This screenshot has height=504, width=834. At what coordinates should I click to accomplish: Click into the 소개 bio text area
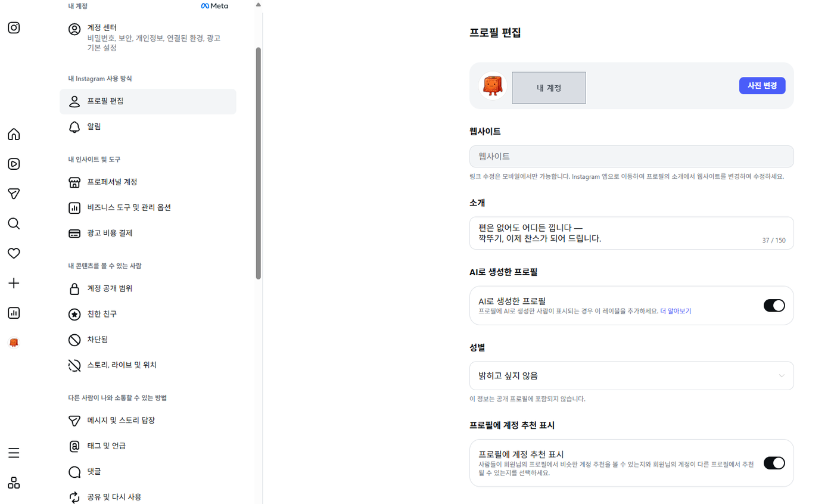coord(631,233)
